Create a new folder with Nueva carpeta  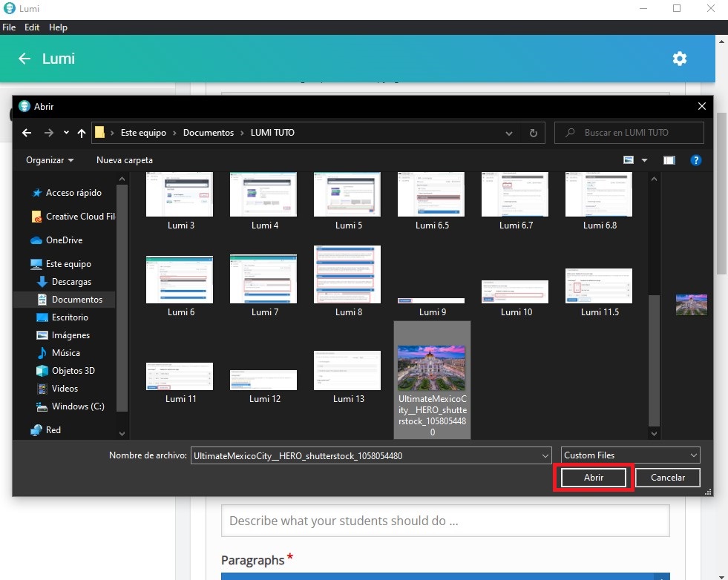tap(124, 160)
